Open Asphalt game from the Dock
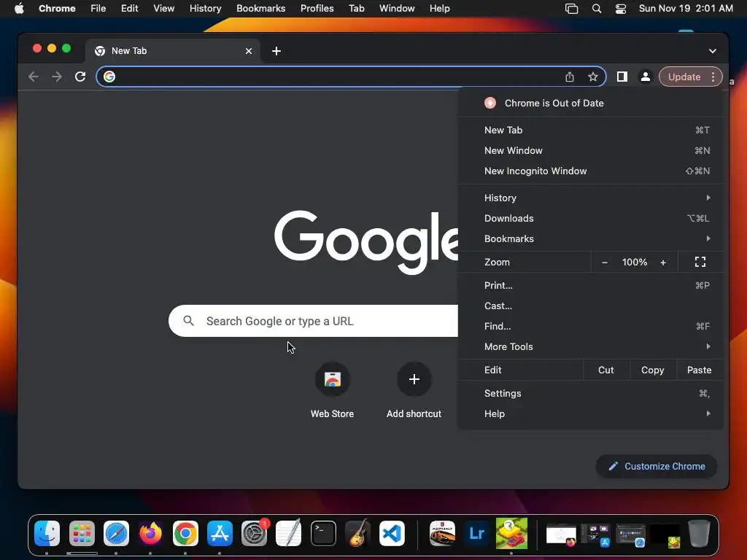 pos(442,533)
